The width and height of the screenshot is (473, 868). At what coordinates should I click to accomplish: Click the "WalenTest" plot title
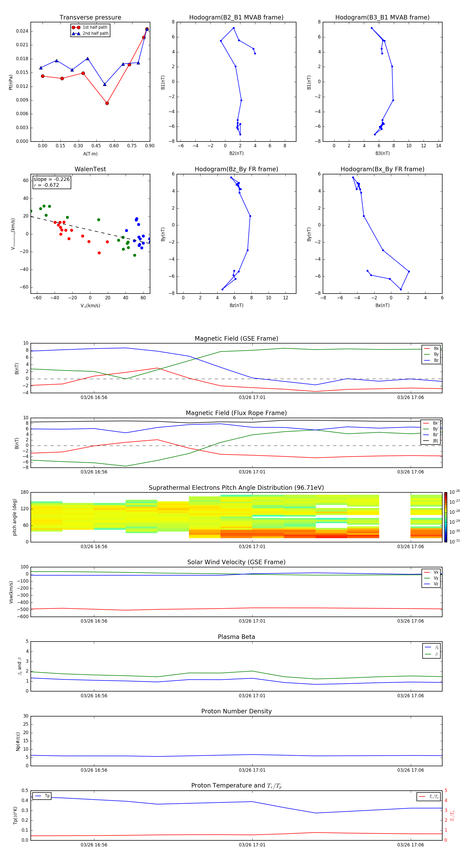coord(90,169)
